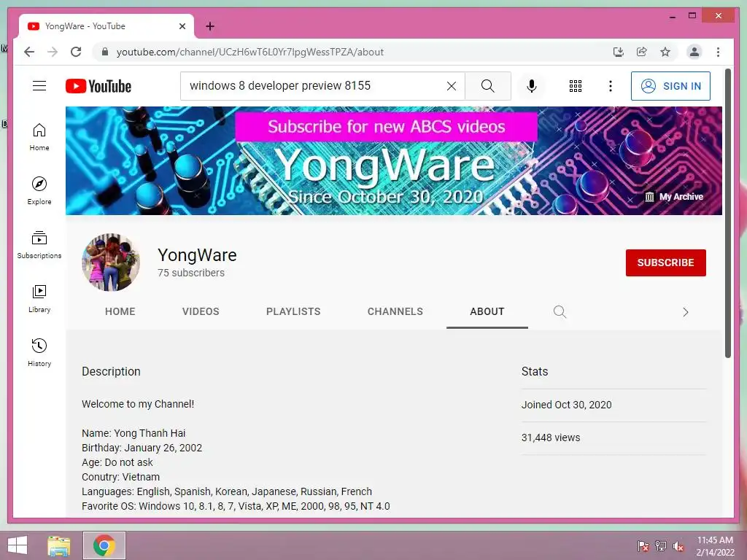Open the My Archive banner link
Viewport: 747px width, 560px height.
coord(673,197)
